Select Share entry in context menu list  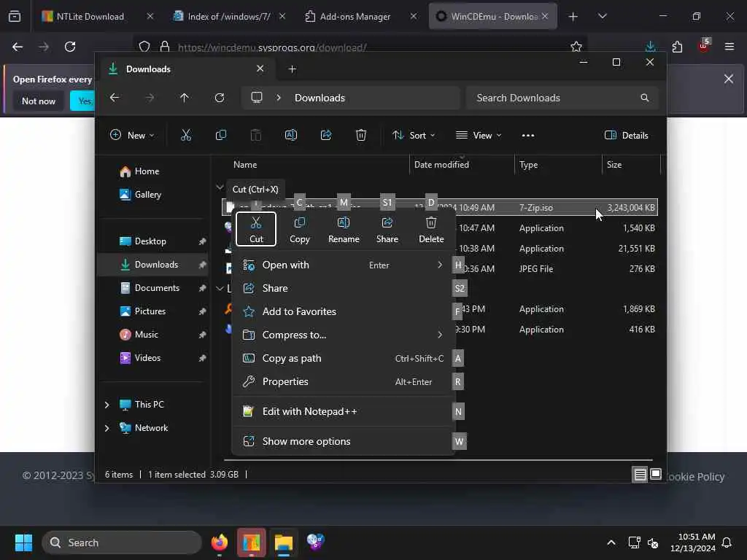pos(343,288)
